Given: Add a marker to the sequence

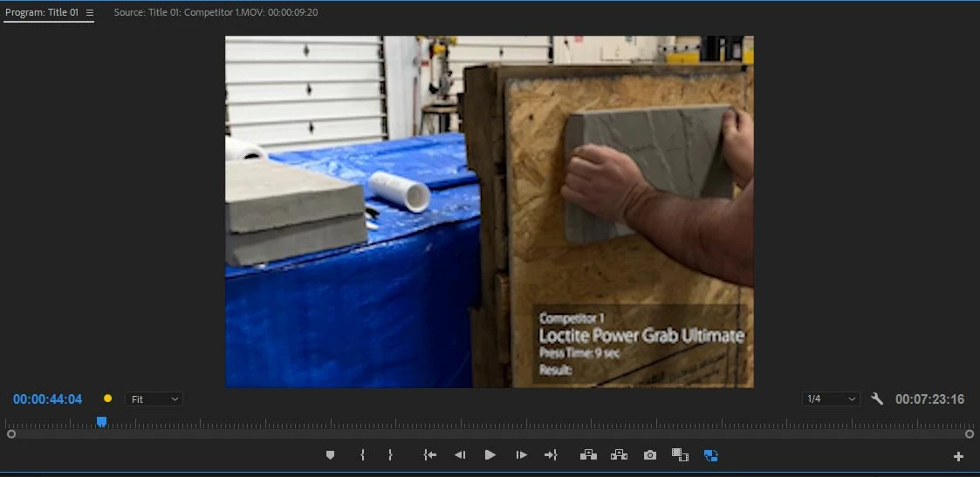Looking at the screenshot, I should [330, 455].
